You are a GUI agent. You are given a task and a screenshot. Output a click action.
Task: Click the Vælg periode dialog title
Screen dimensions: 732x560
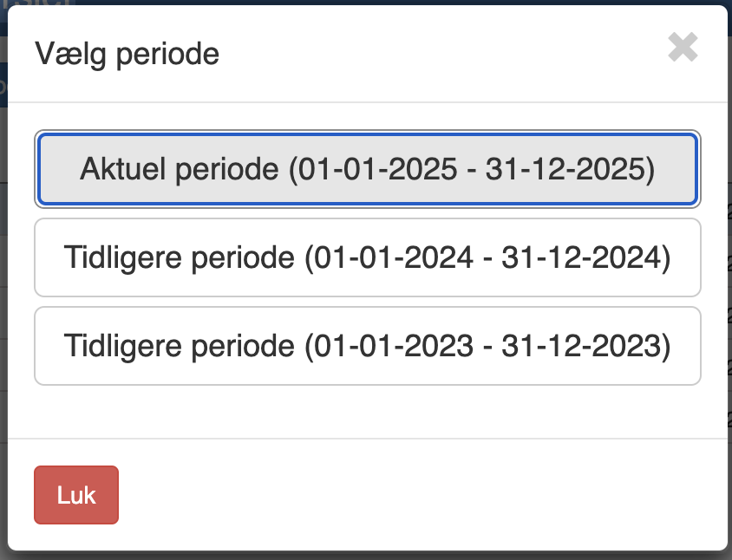tap(127, 54)
